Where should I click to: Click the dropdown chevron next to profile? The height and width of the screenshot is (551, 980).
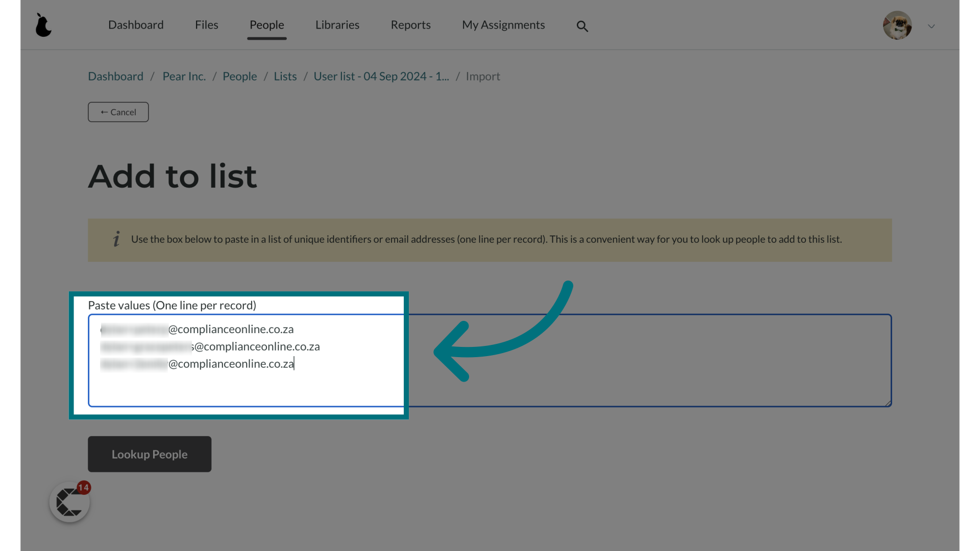(x=931, y=25)
